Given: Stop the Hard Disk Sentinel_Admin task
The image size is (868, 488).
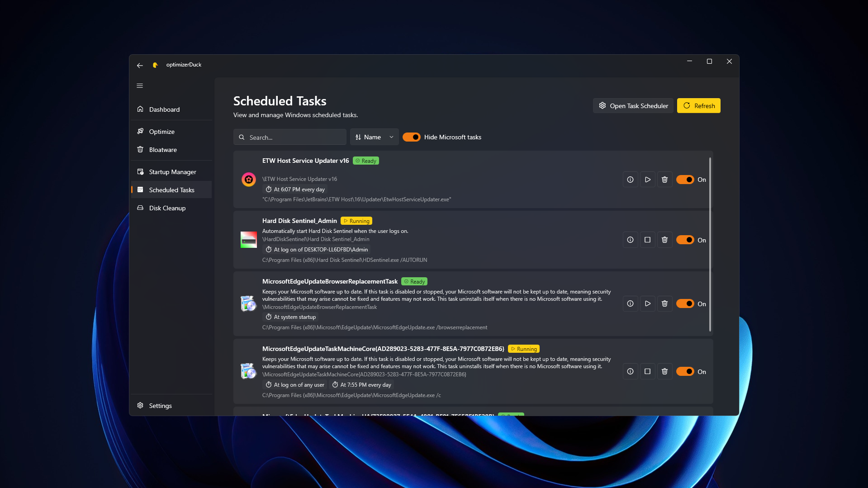Looking at the screenshot, I should click(x=647, y=240).
